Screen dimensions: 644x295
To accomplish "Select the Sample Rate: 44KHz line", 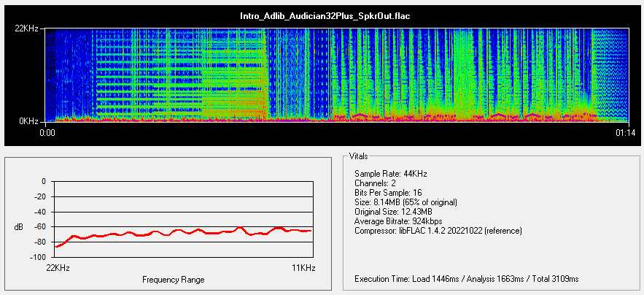I will click(390, 174).
